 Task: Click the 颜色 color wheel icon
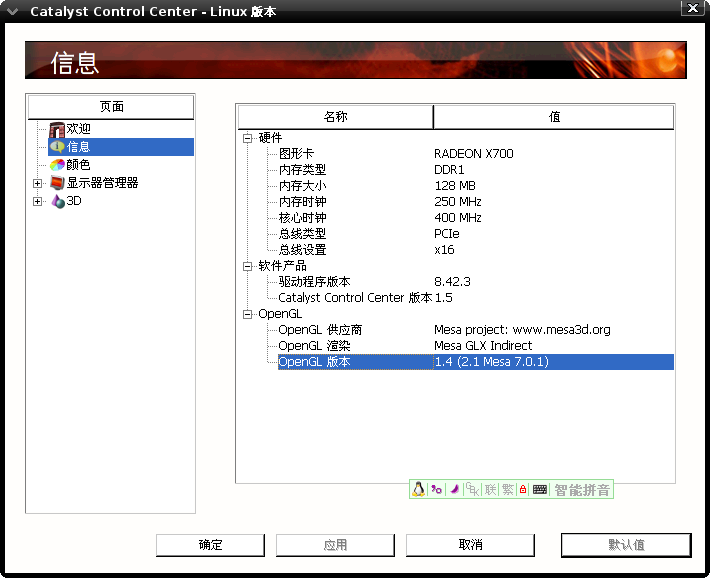57,165
